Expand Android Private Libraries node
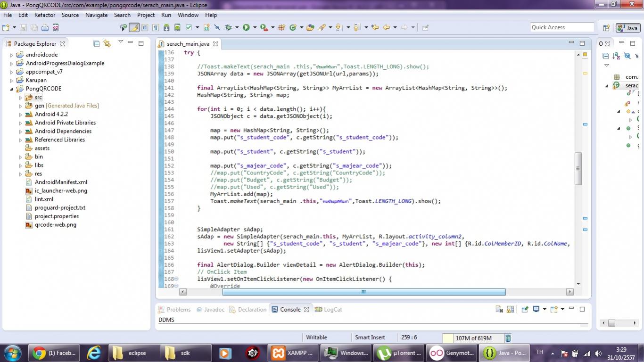 [21, 123]
